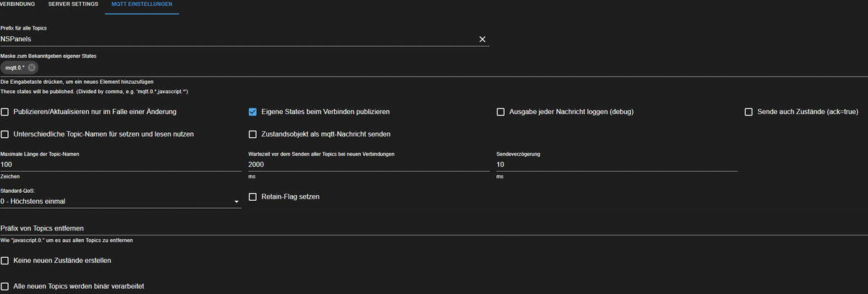Clear the Prefix für alle Topics field
This screenshot has height=294, width=868.
point(482,39)
